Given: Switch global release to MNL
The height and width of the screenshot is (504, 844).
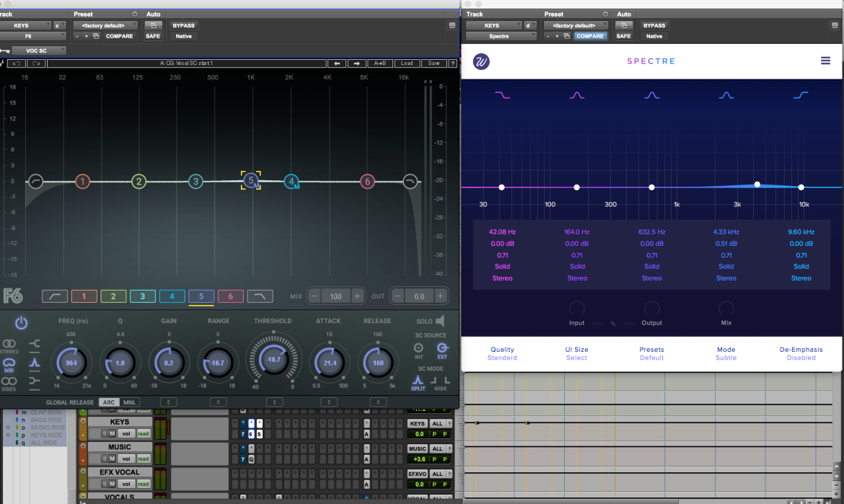Looking at the screenshot, I should pyautogui.click(x=129, y=402).
